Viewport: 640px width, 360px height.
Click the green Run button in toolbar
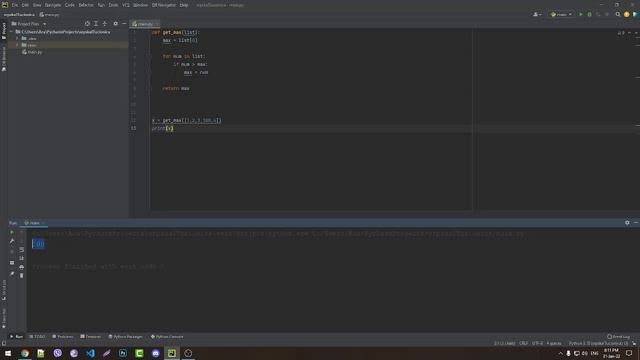point(581,14)
